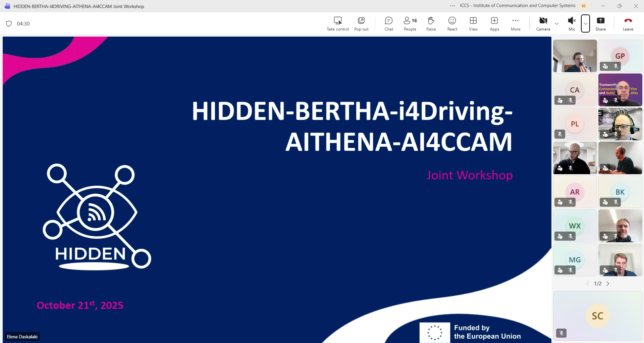
Task: Open the More actions menu
Action: [516, 24]
